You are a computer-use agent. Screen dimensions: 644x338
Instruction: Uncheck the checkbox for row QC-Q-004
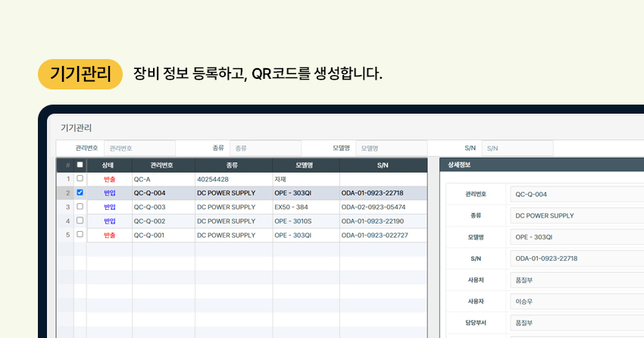tap(80, 192)
